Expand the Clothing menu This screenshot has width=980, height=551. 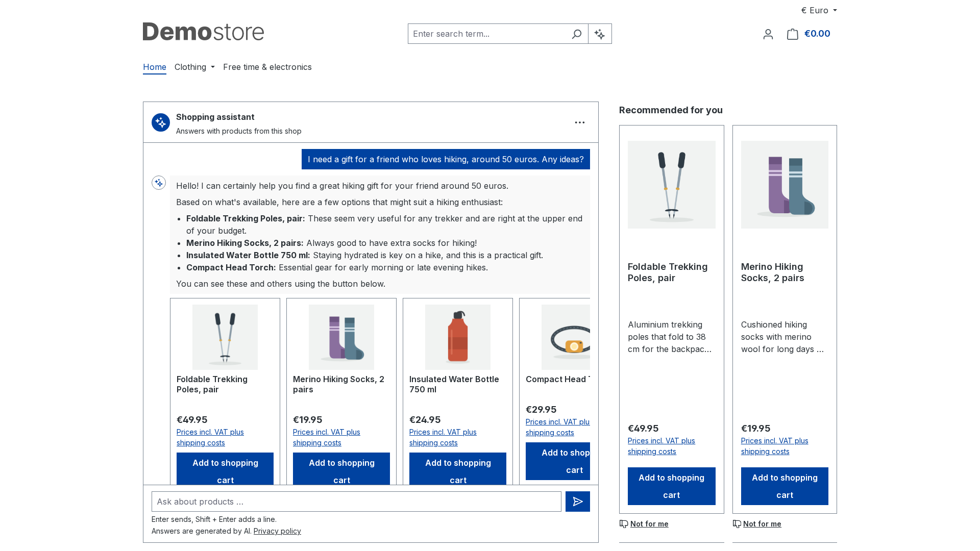point(194,67)
